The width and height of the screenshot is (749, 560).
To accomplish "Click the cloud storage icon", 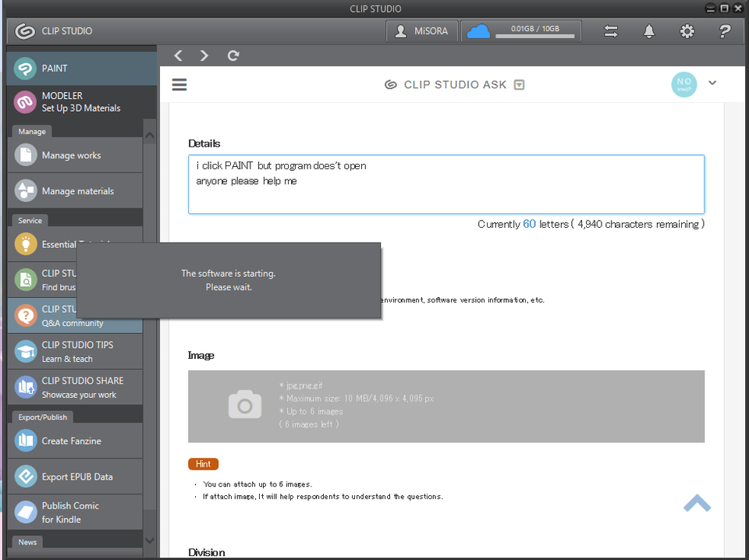I will click(x=478, y=31).
